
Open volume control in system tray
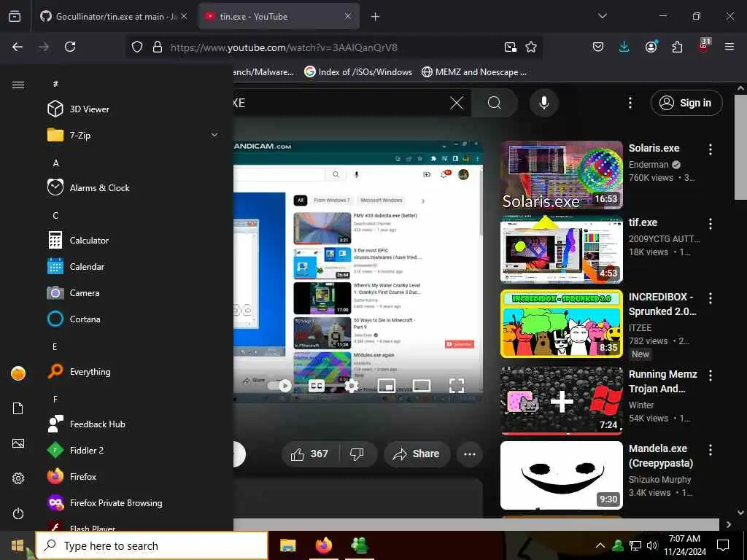pyautogui.click(x=651, y=545)
